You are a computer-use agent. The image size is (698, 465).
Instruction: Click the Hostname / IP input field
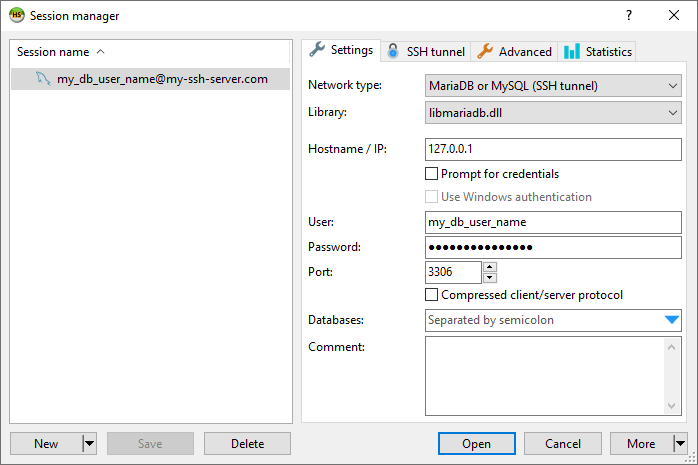tap(553, 149)
